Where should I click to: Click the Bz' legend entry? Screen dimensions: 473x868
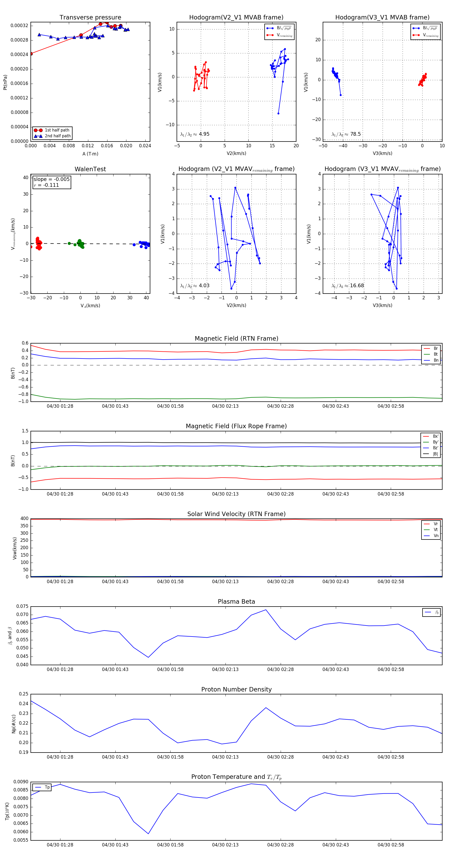click(431, 448)
